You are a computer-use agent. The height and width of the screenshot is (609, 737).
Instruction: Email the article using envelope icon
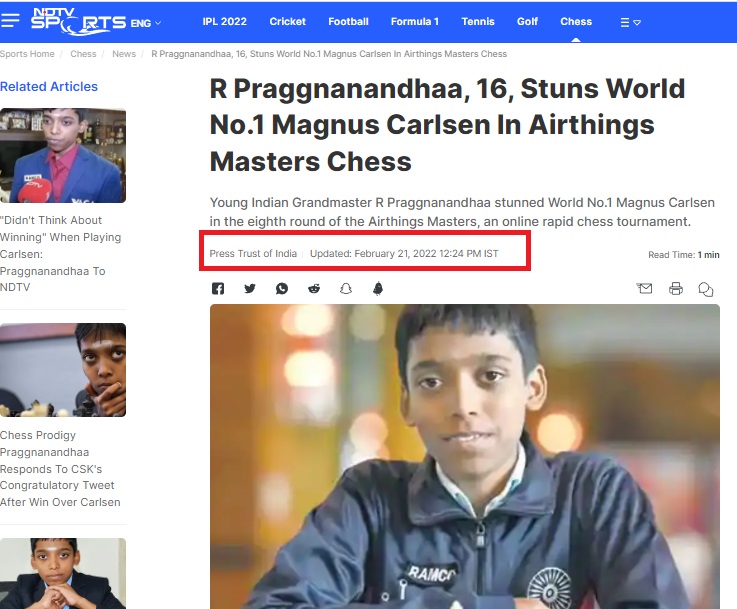(x=644, y=288)
